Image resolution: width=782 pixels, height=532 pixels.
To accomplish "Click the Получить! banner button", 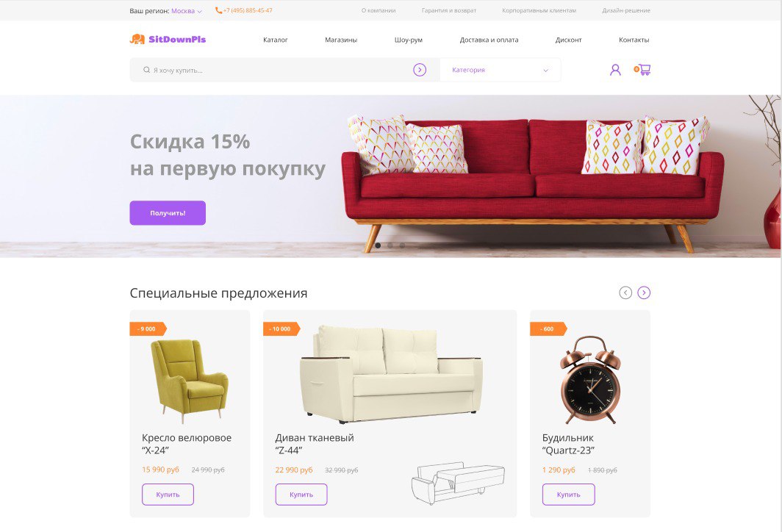I will click(x=168, y=213).
